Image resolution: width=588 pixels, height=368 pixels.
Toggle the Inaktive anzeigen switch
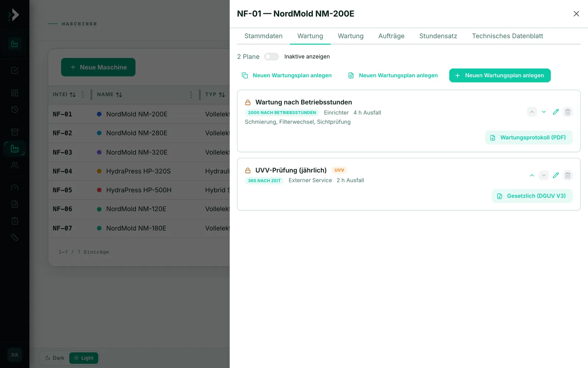click(x=272, y=57)
